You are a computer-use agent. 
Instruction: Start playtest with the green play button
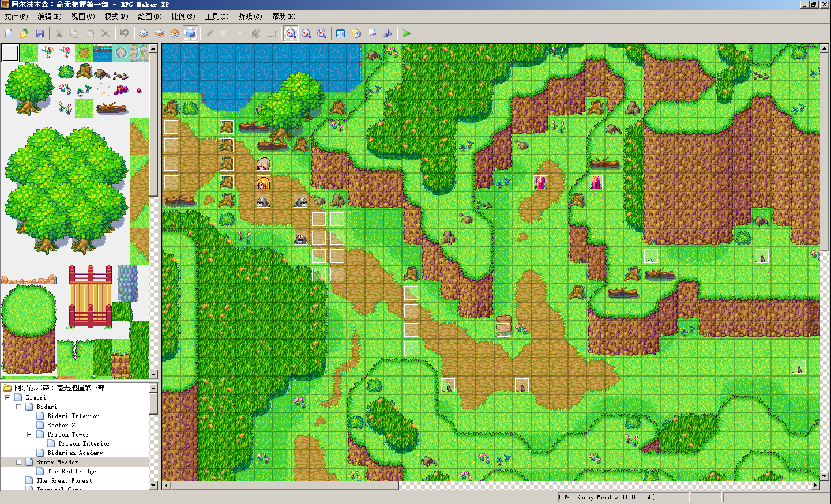tap(407, 33)
